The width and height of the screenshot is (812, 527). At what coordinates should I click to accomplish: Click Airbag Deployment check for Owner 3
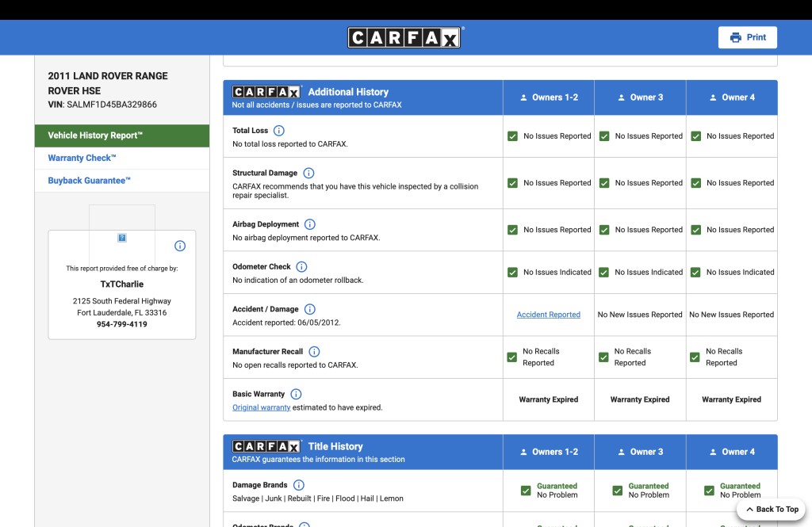click(604, 230)
